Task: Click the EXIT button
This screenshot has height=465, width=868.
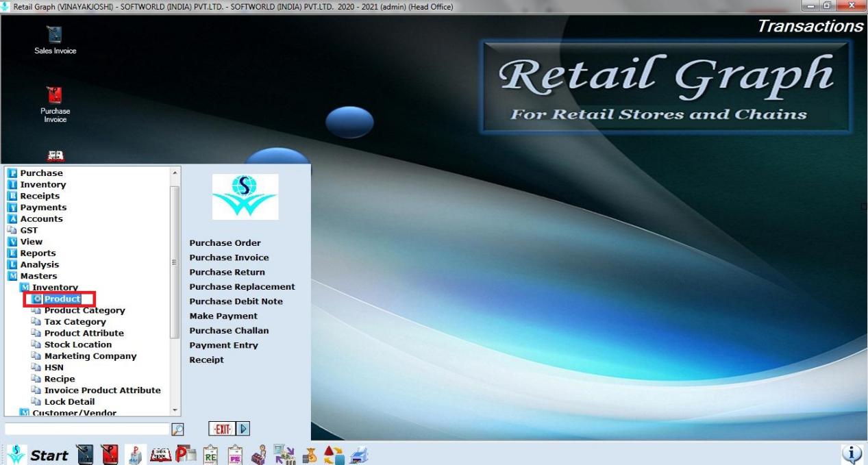Action: (x=222, y=429)
